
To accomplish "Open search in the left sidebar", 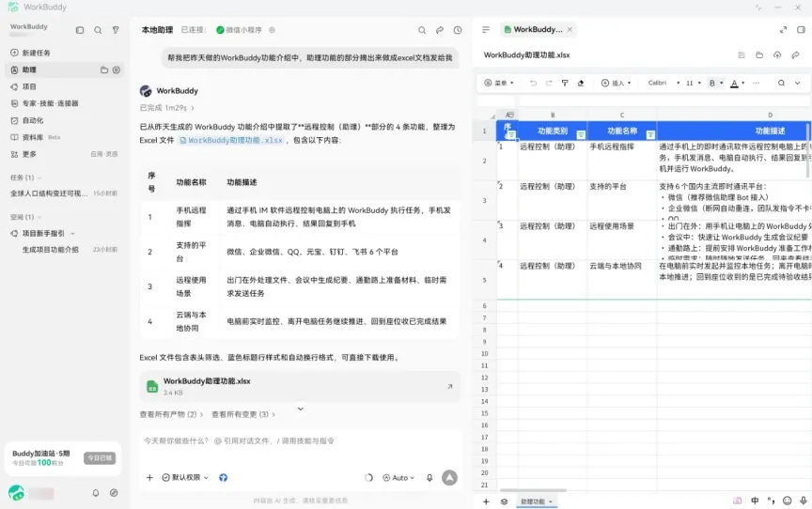I will coord(98,30).
